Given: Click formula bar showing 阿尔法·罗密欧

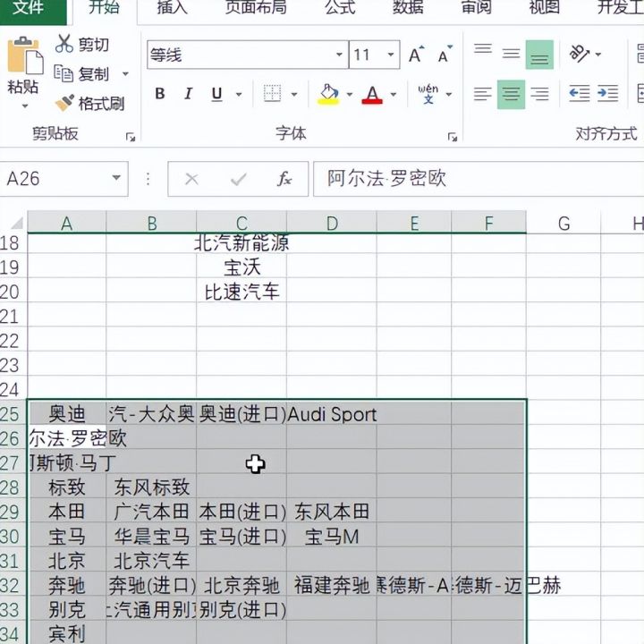Looking at the screenshot, I should tap(479, 179).
